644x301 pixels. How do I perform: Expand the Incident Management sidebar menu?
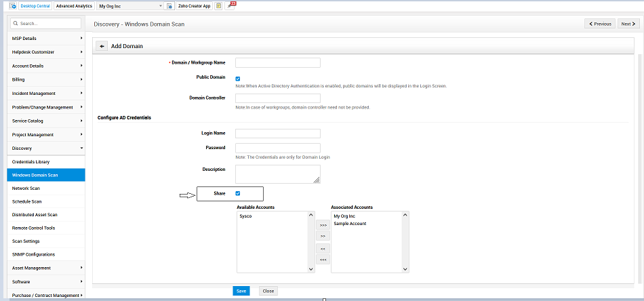[x=45, y=93]
